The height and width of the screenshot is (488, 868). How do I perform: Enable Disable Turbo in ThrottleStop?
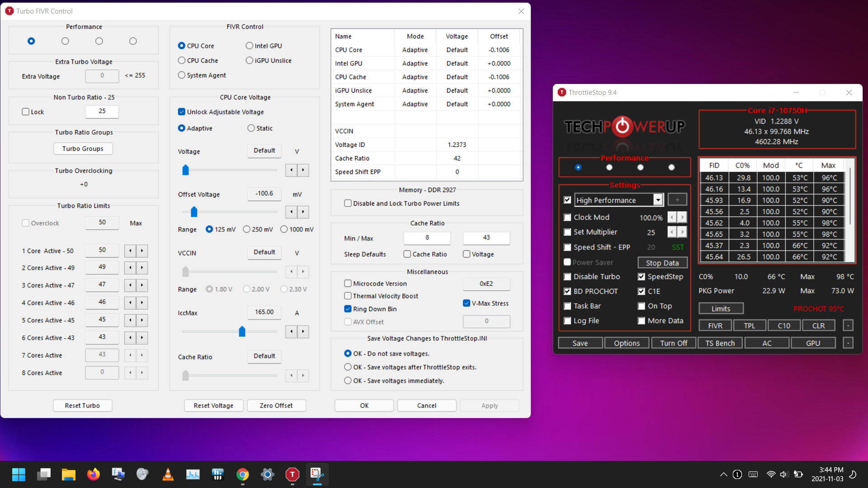pyautogui.click(x=567, y=277)
